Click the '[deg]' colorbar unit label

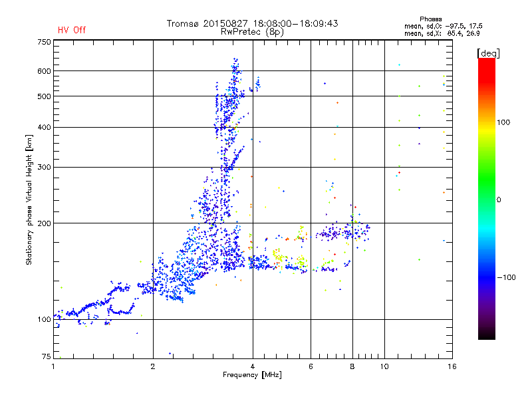488,53
